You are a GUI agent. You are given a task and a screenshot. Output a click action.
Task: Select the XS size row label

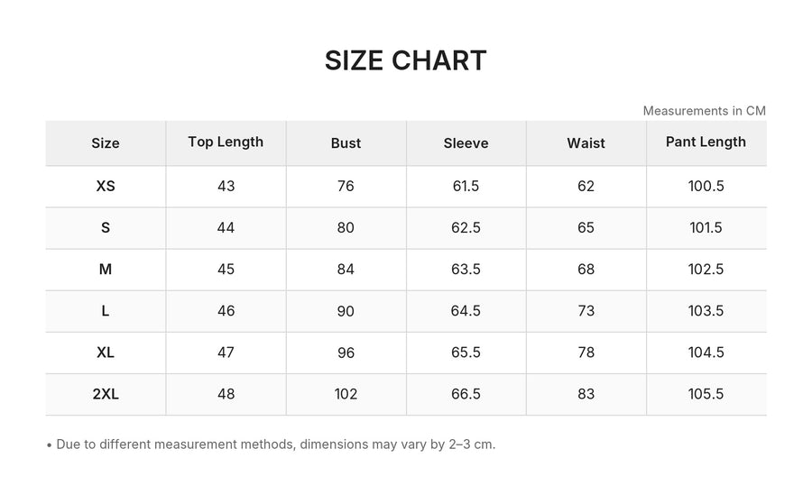[x=106, y=187]
